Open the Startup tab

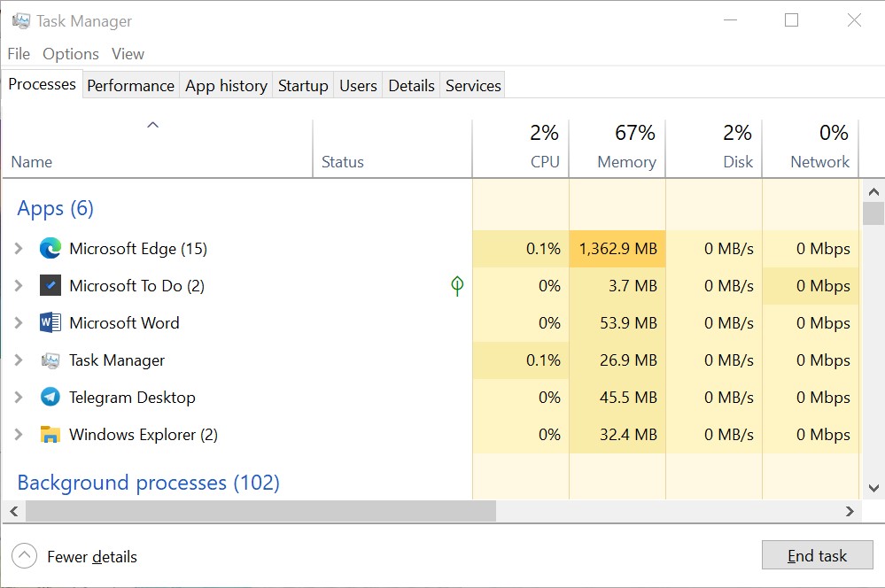[303, 86]
